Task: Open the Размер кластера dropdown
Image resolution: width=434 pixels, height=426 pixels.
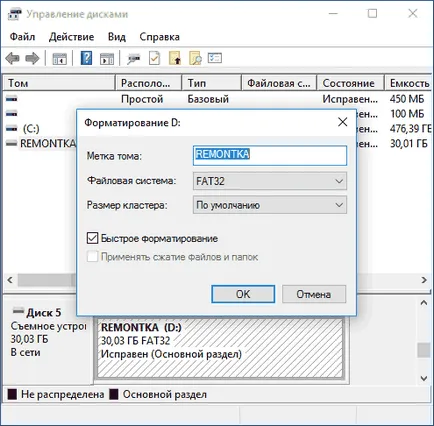Action: 270,205
